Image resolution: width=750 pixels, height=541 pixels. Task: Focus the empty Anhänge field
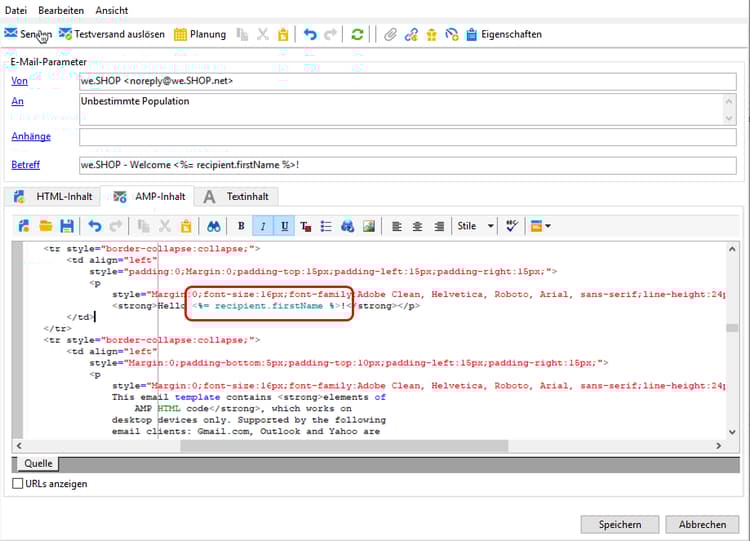pyautogui.click(x=408, y=137)
